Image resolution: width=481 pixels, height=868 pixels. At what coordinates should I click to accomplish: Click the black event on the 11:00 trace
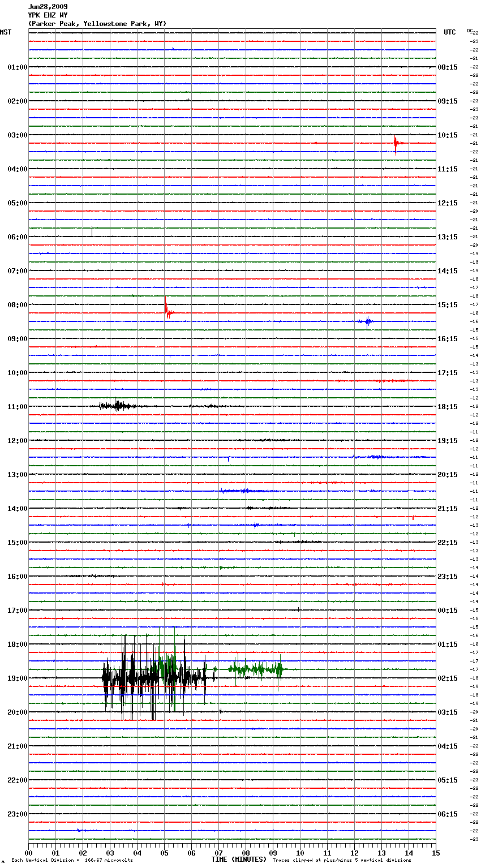[118, 405]
